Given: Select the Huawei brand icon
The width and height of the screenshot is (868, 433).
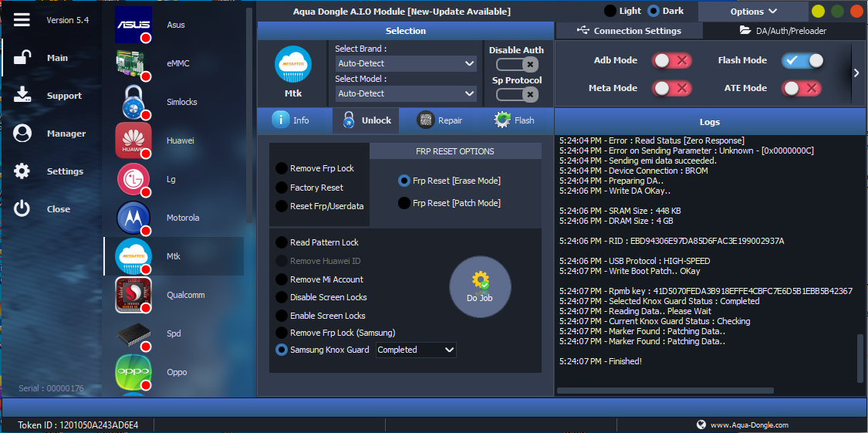Looking at the screenshot, I should 133,140.
